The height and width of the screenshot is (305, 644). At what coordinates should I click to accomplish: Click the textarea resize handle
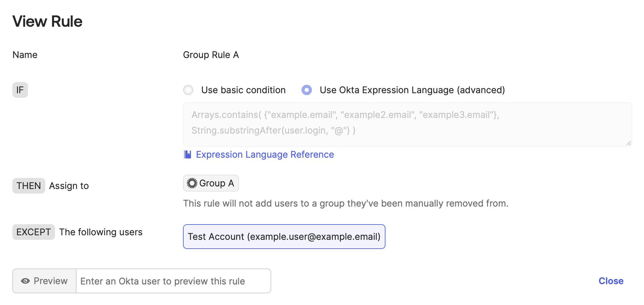click(629, 142)
